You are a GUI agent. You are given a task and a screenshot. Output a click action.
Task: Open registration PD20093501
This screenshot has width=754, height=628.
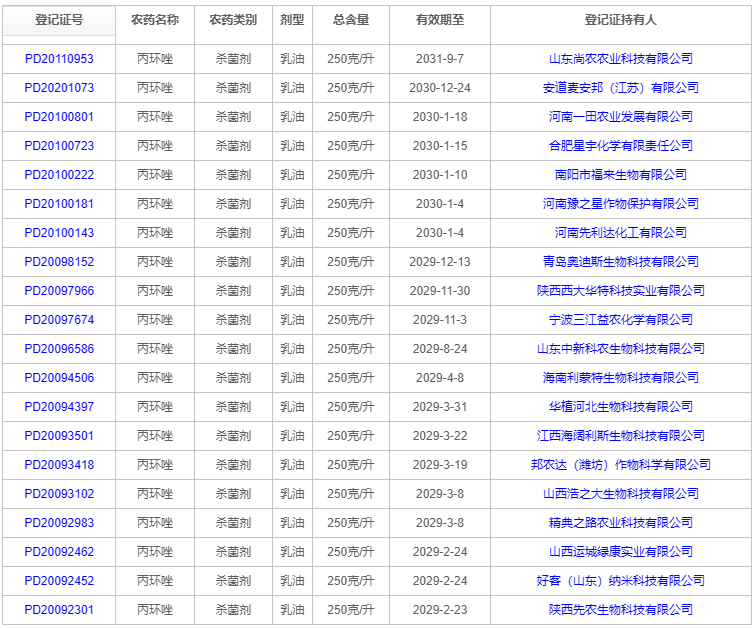[59, 436]
